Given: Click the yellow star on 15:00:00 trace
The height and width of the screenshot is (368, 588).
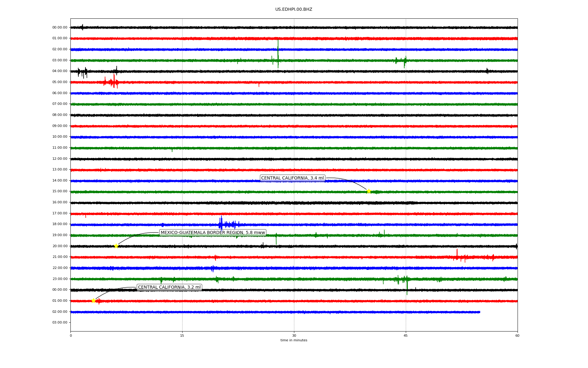Looking at the screenshot, I should click(369, 191).
